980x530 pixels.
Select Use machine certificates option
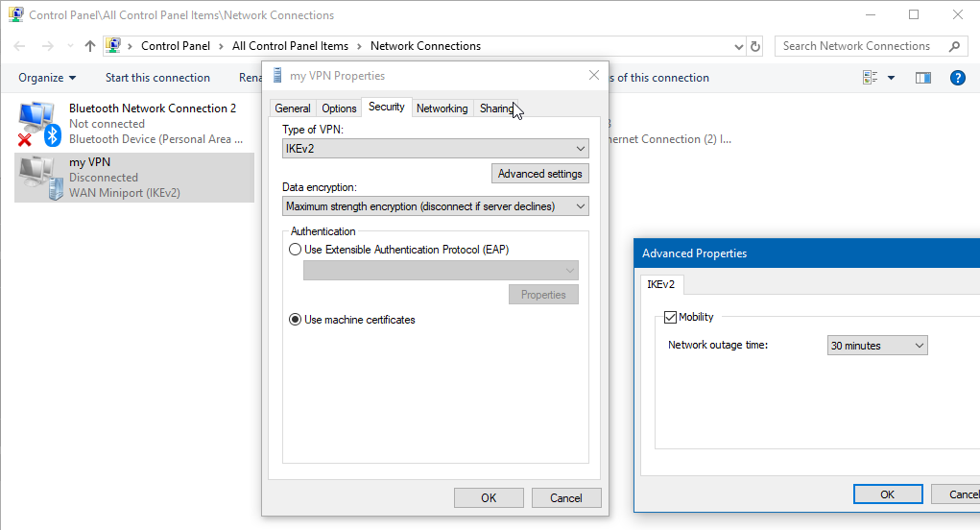[x=296, y=320]
